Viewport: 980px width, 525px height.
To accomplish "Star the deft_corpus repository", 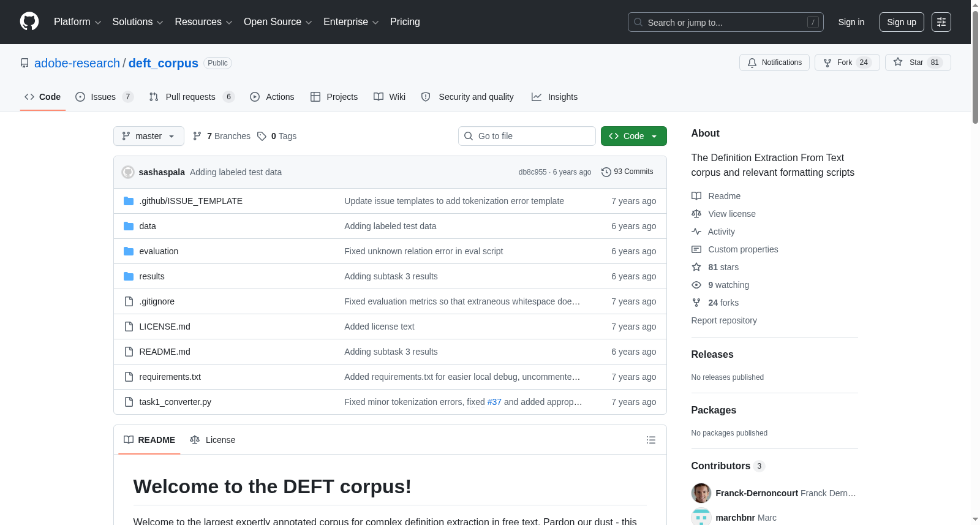I will [x=918, y=62].
